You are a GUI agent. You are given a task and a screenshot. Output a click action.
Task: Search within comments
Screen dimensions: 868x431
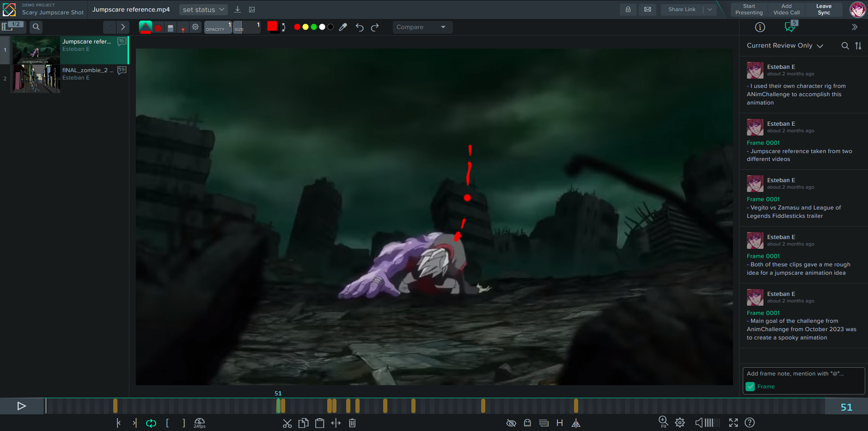coord(845,46)
